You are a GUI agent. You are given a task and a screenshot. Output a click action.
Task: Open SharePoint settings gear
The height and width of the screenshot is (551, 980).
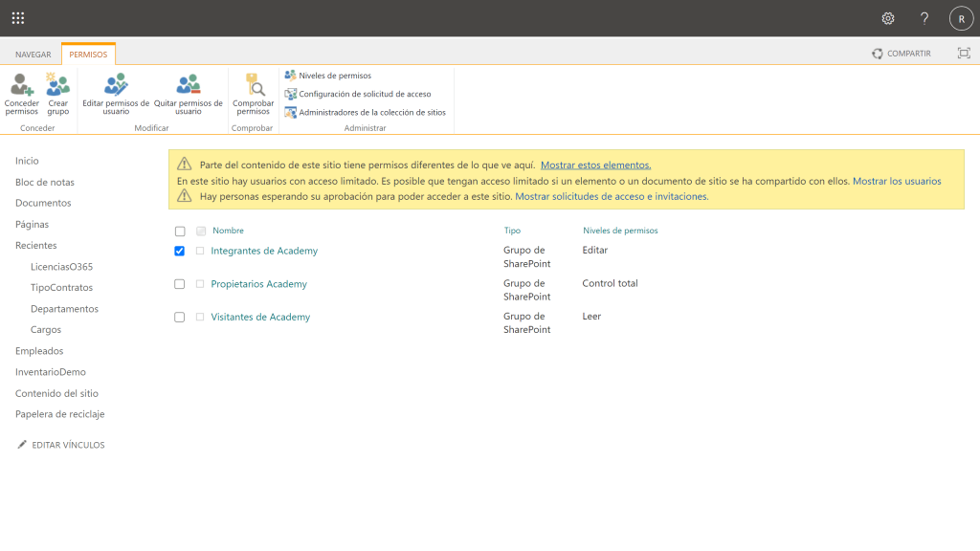click(887, 18)
